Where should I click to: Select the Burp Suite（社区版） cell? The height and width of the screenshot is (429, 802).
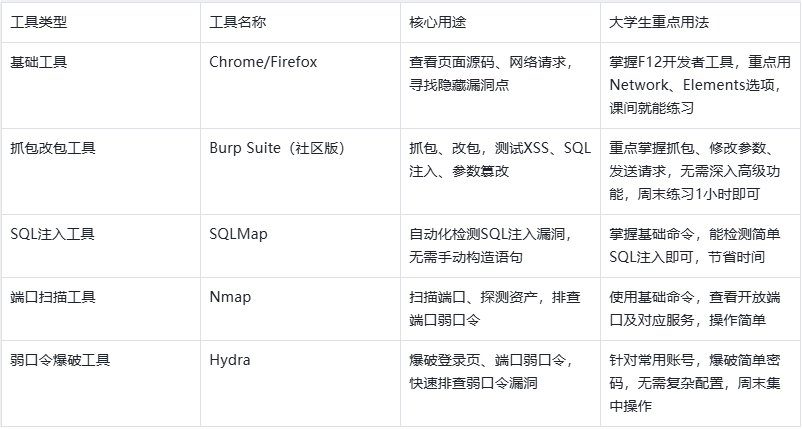point(300,171)
